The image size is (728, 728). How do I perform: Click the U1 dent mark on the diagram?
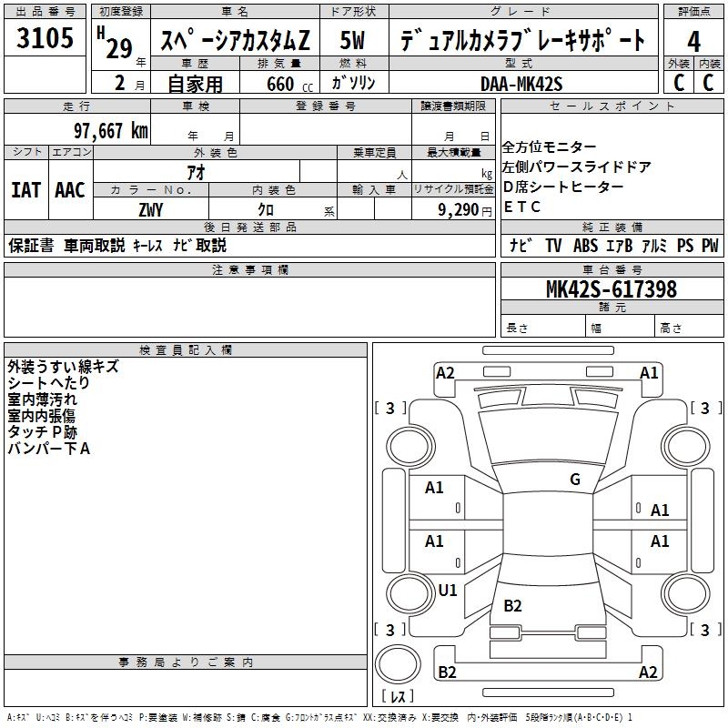coord(447,591)
